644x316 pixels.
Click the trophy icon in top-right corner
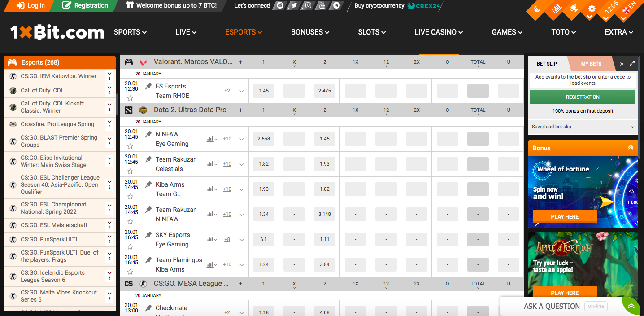click(x=573, y=9)
